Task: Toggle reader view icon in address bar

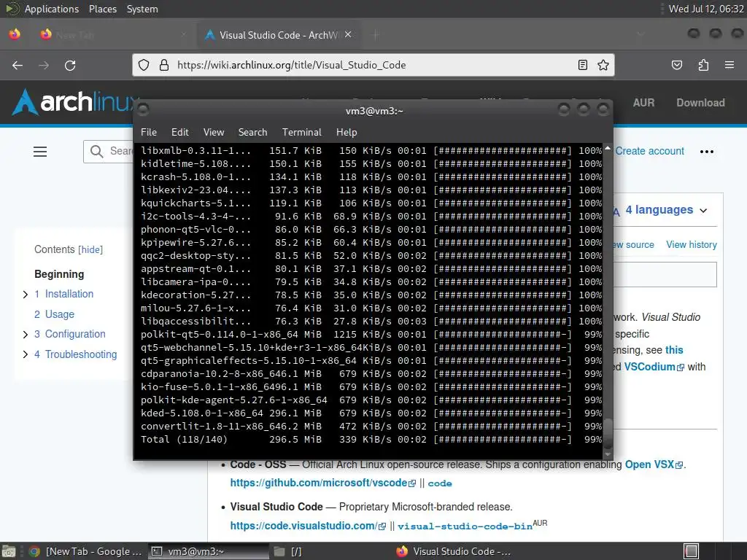Action: point(582,65)
